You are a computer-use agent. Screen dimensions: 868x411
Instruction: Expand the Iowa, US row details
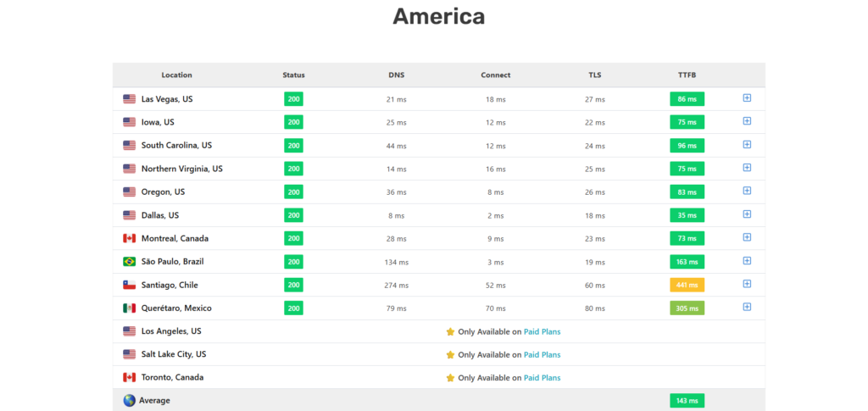click(747, 121)
